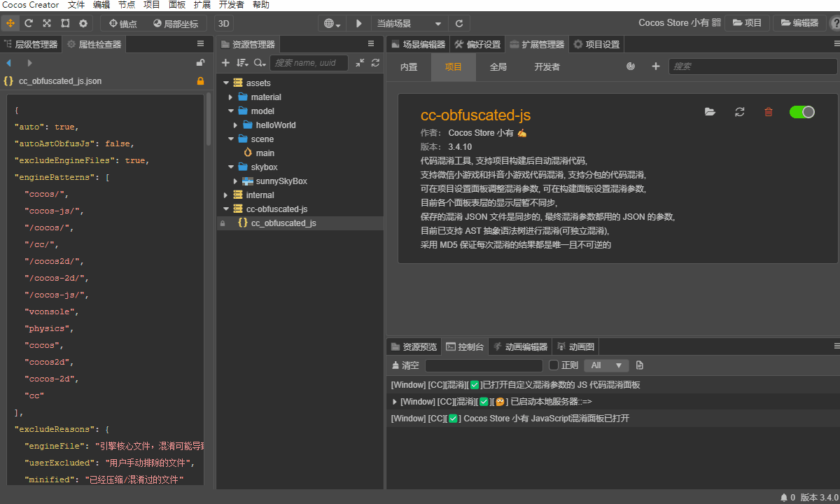Click the add extension plus icon
The width and height of the screenshot is (840, 504).
click(x=656, y=66)
